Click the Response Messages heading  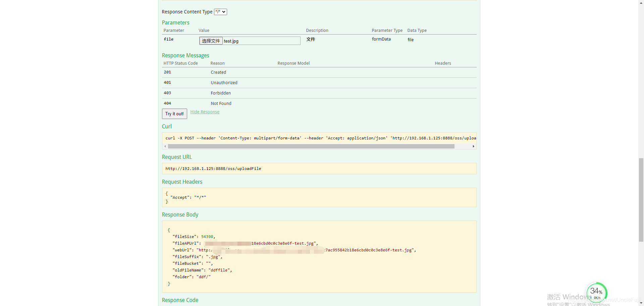185,55
